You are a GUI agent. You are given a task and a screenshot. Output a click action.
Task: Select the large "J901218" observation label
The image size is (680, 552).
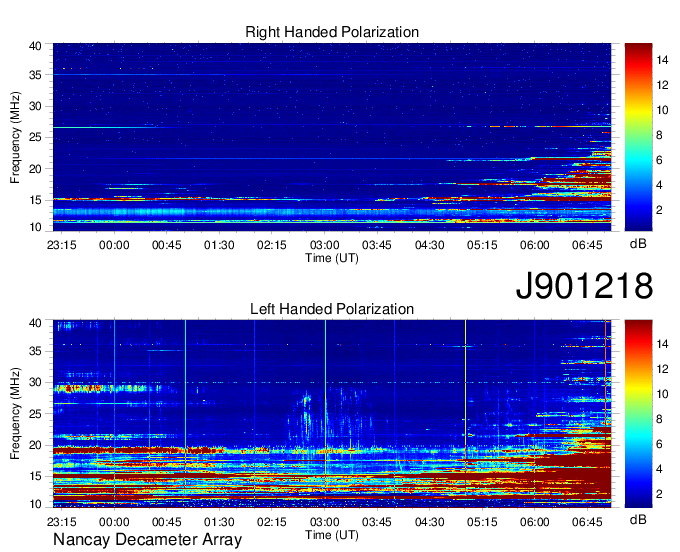584,286
